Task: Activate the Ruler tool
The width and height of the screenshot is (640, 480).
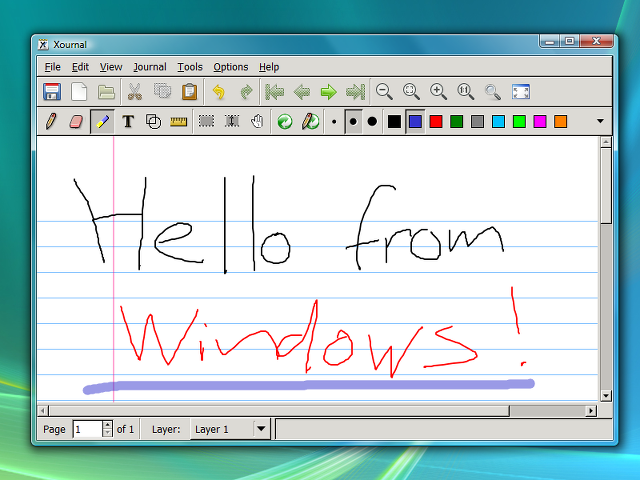Action: click(x=179, y=122)
